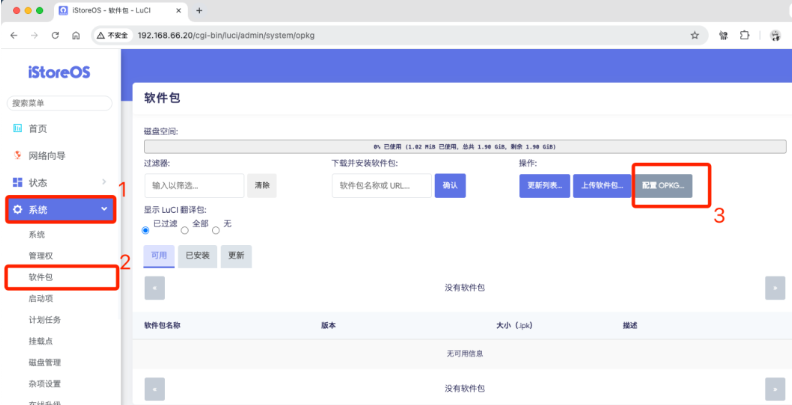Click the browser home icon
The height and width of the screenshot is (405, 792).
pos(76,34)
